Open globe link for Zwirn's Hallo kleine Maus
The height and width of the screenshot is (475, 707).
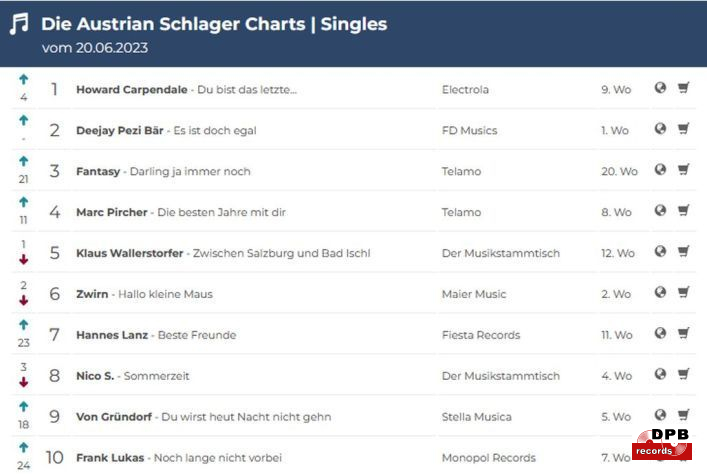(x=660, y=293)
